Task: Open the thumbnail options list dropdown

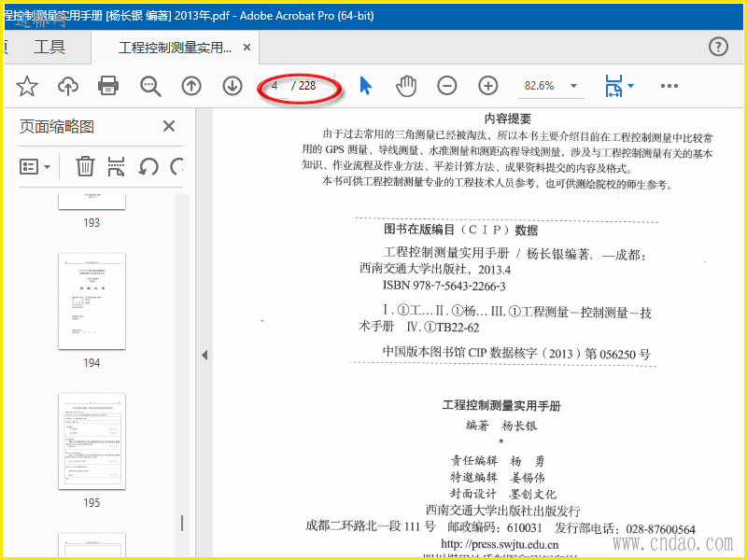Action: (x=35, y=167)
